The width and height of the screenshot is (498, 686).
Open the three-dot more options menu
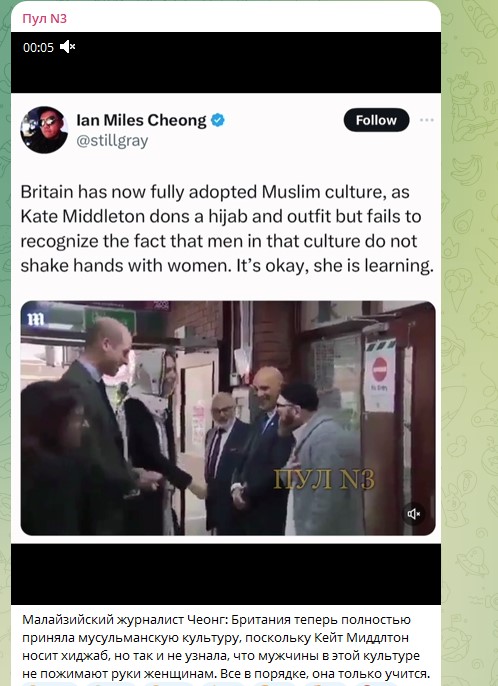click(x=426, y=120)
